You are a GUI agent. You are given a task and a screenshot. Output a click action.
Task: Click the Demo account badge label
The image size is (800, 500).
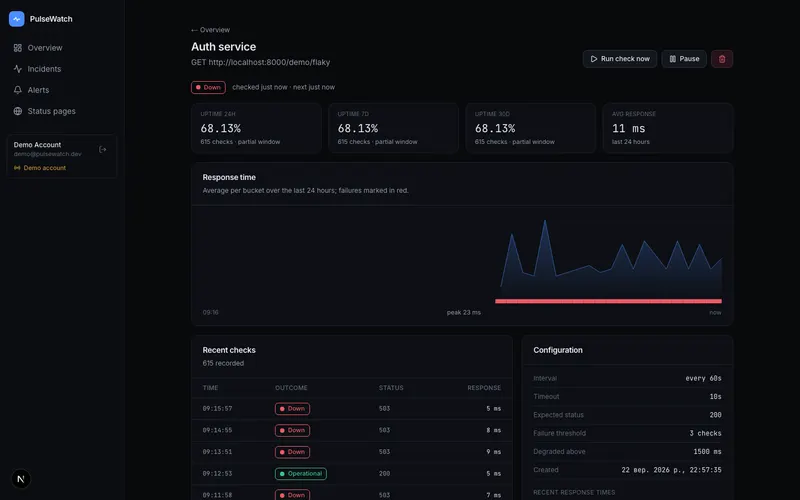point(44,168)
